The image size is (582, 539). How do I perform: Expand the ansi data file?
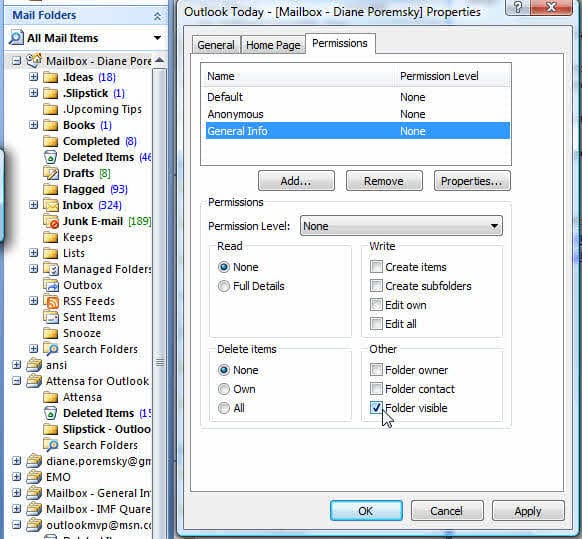pyautogui.click(x=16, y=365)
